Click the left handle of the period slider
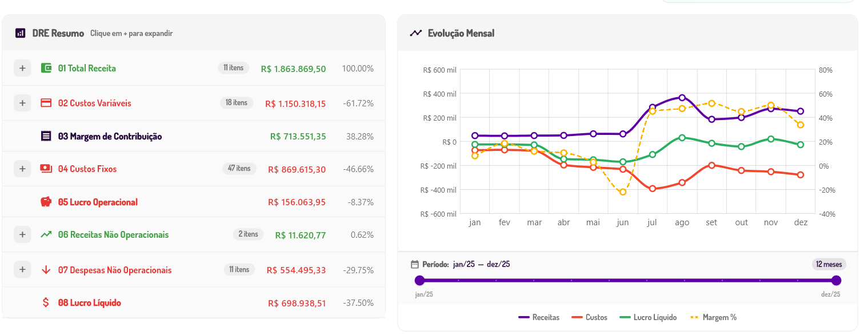 pos(419,280)
